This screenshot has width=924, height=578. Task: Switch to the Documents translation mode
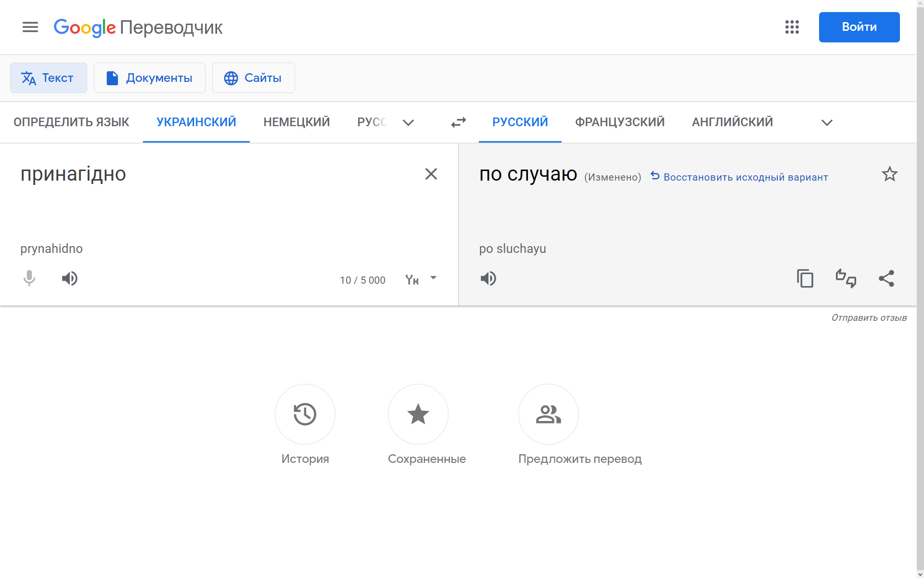tap(150, 78)
